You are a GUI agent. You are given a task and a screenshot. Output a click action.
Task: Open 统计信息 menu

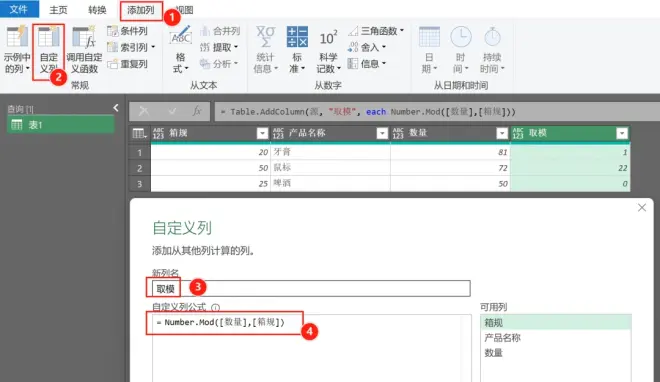tap(266, 50)
